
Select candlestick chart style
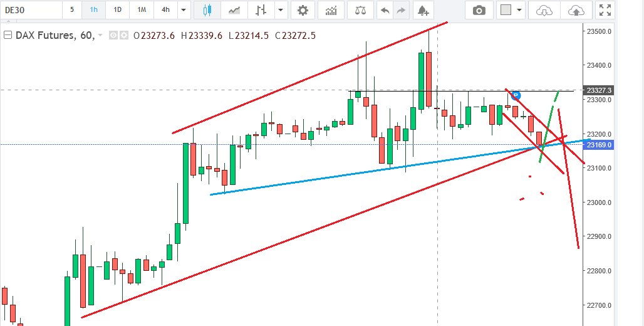pos(207,10)
